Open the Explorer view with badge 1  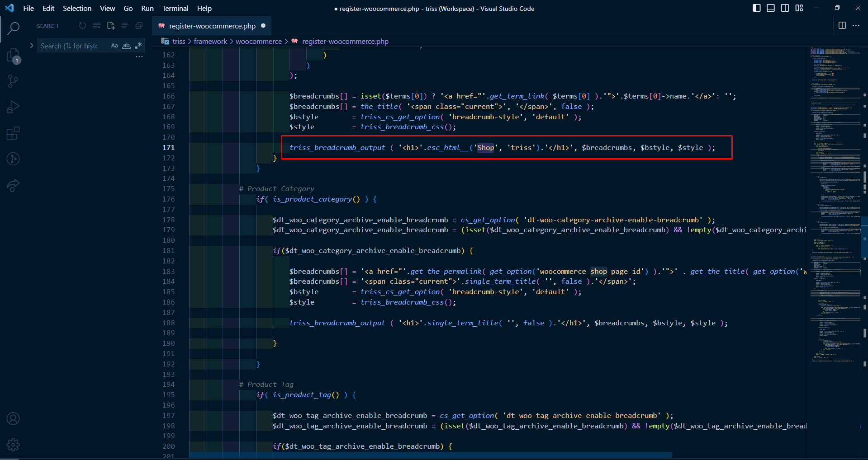14,56
